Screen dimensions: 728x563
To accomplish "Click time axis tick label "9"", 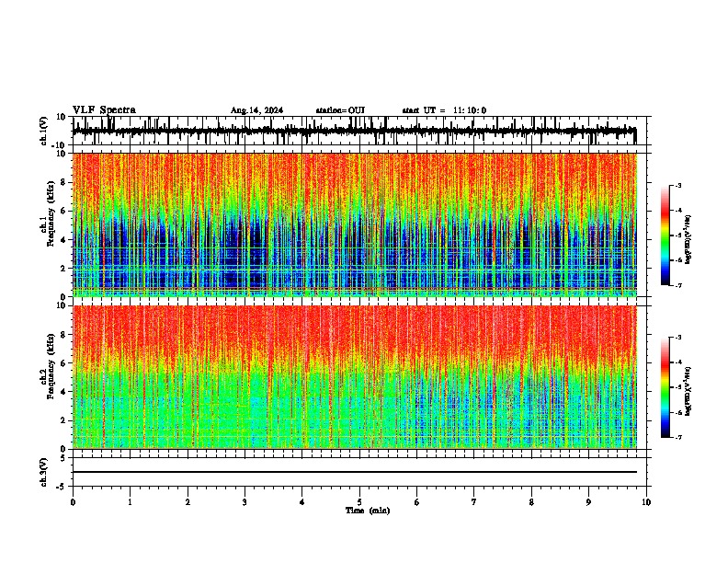I will pyautogui.click(x=588, y=502).
